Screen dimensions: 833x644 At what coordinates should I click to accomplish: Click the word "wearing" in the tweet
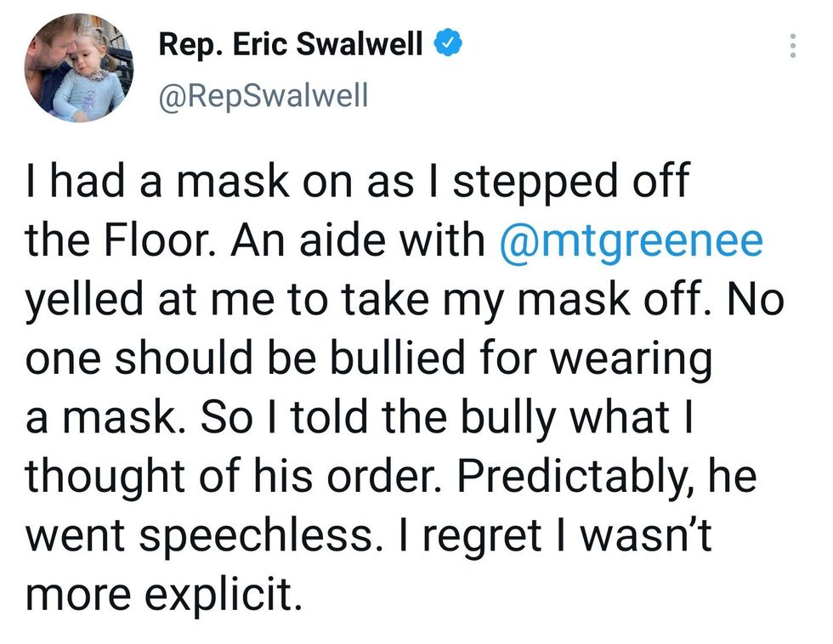coord(630,362)
